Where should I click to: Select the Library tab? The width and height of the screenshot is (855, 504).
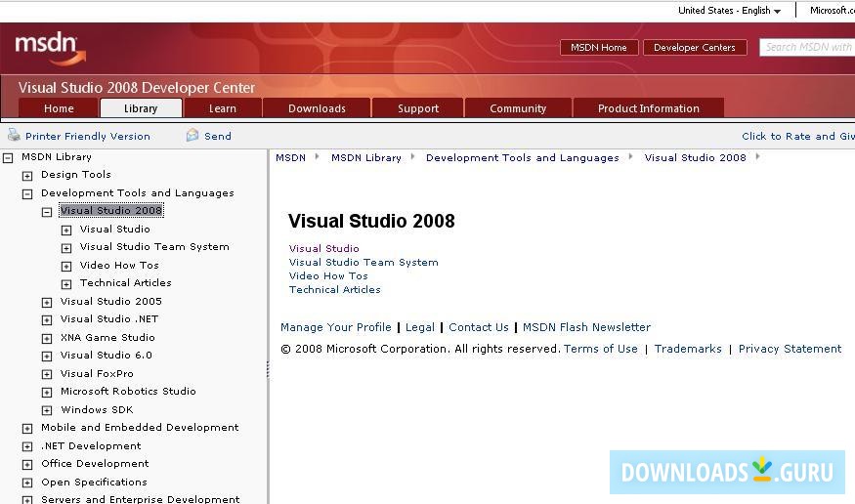click(141, 108)
